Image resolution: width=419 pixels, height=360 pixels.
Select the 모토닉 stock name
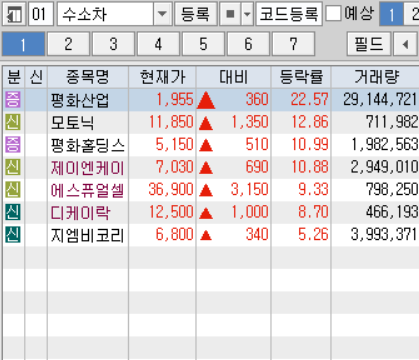tap(72, 122)
